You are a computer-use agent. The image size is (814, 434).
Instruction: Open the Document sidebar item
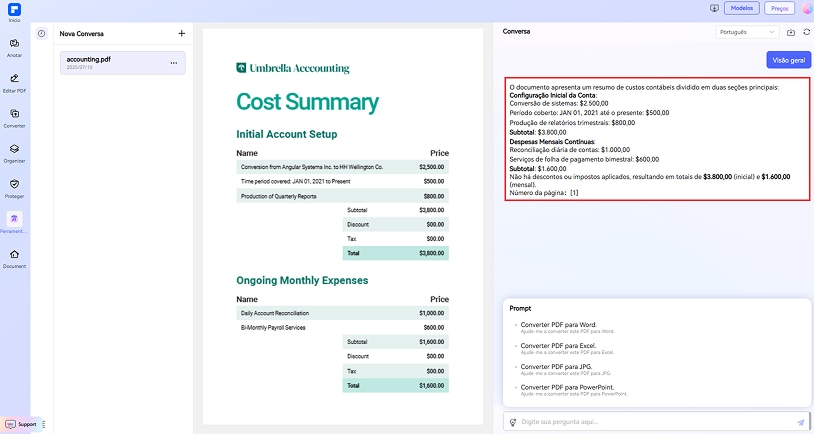click(14, 258)
